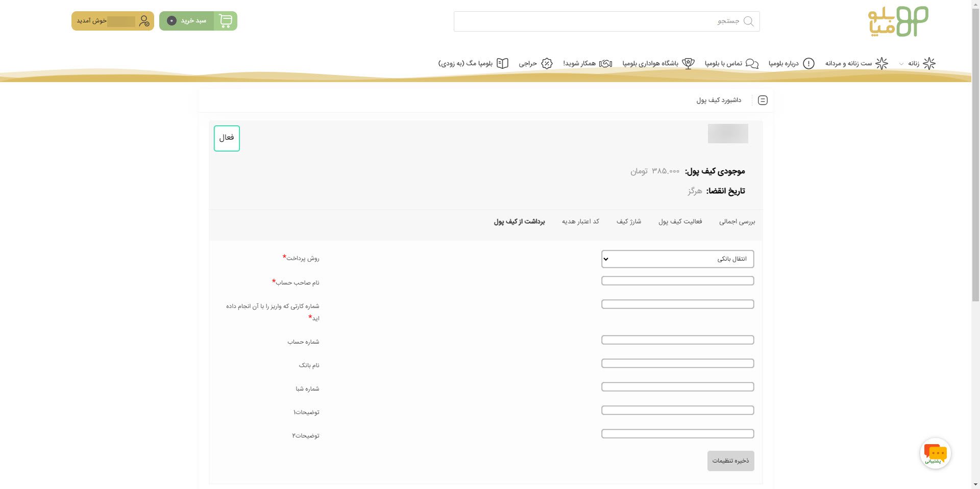
Task: Click the wallet dashboard menu icon
Action: pyautogui.click(x=763, y=100)
